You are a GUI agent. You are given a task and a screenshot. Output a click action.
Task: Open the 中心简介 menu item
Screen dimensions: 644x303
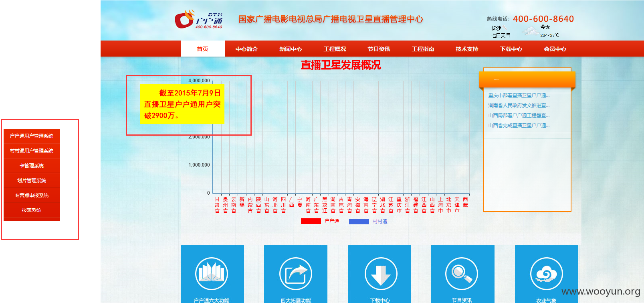pos(246,49)
